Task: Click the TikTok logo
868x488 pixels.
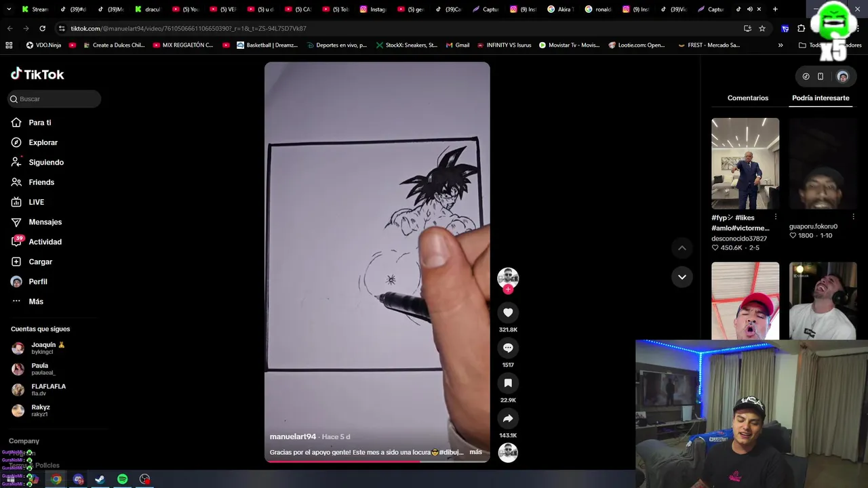Action: coord(37,74)
